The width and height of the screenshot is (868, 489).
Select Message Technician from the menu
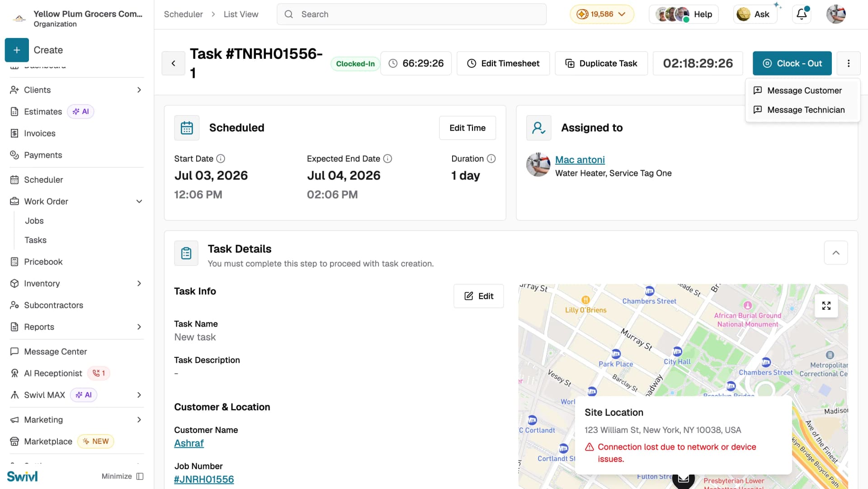tap(803, 110)
